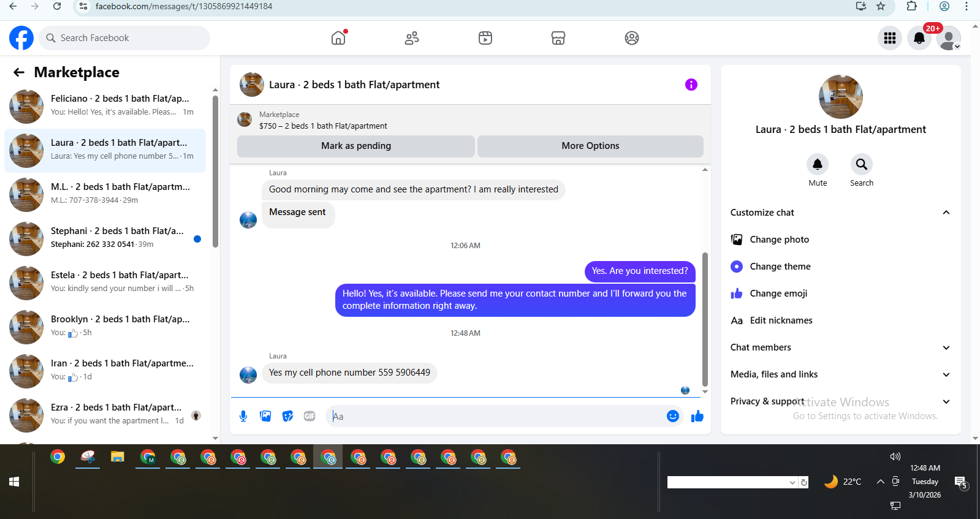Open the apps menu grid icon
Screen dimensions: 980x519
pos(890,38)
